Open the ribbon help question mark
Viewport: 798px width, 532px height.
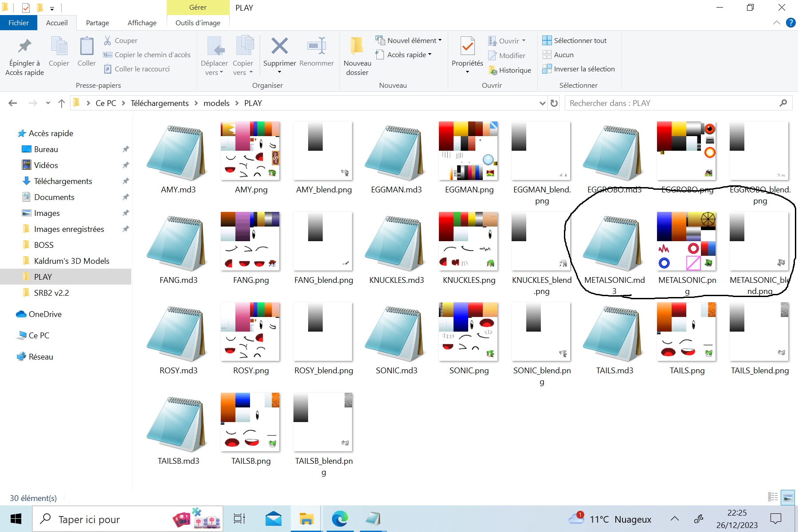coord(790,23)
